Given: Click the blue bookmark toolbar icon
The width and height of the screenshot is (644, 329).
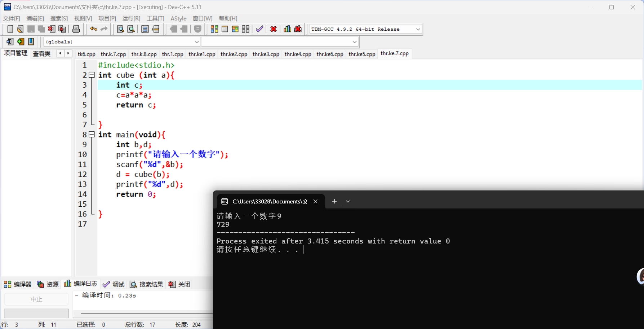Looking at the screenshot, I should (31, 42).
